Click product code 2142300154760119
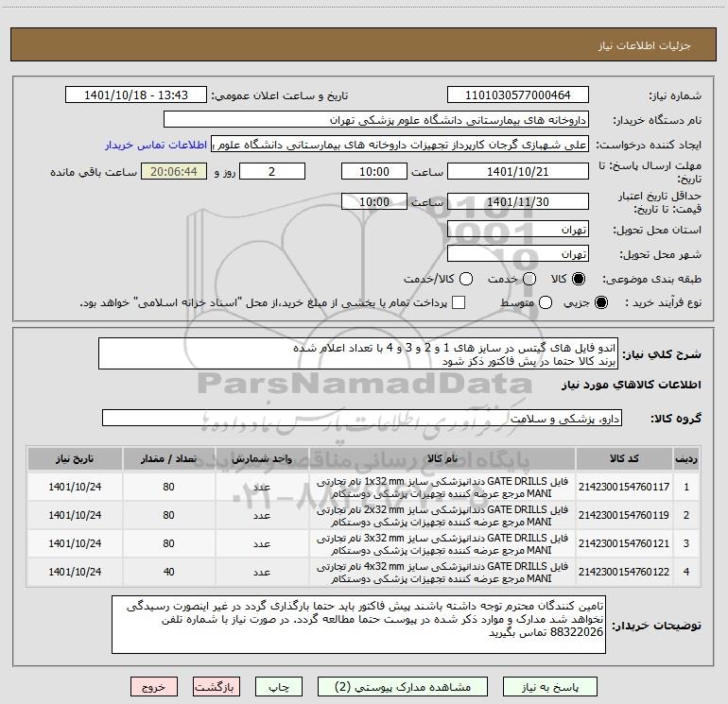Screen dimensions: 728x704 coord(624,515)
